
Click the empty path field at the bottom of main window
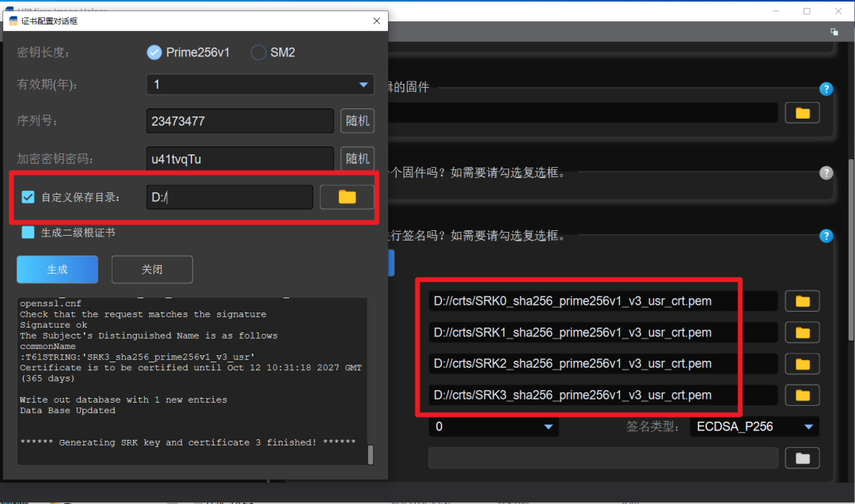(603, 458)
